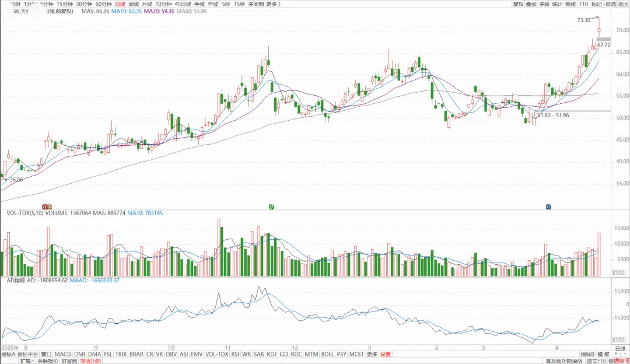The image size is (630, 364).
Task: Select the CR indicator tab
Action: pos(150,354)
